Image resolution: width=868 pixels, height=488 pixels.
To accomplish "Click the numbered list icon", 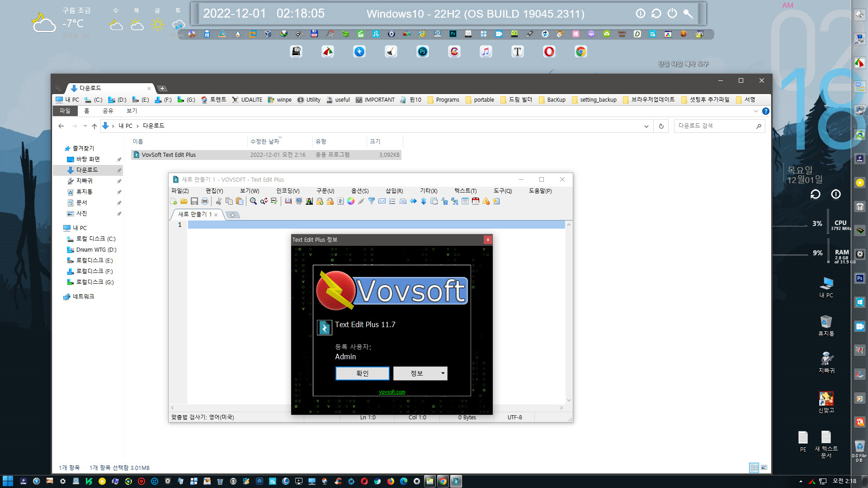I will (392, 202).
